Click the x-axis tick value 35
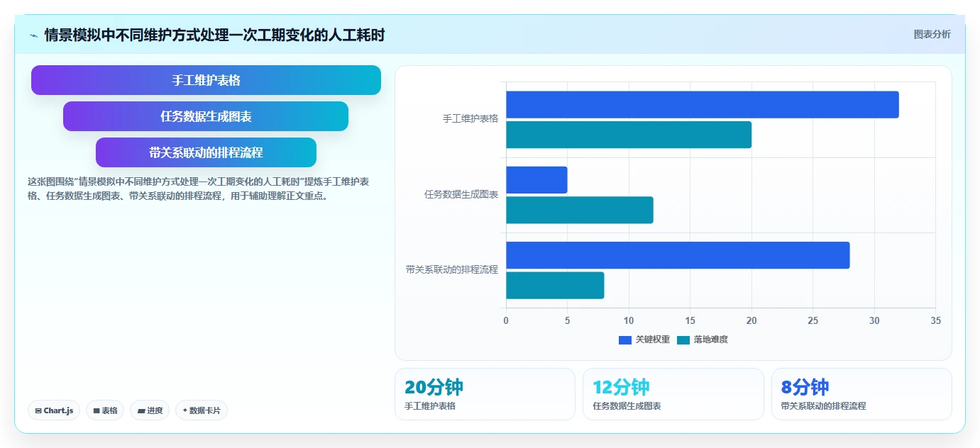The image size is (980, 448). coord(935,320)
